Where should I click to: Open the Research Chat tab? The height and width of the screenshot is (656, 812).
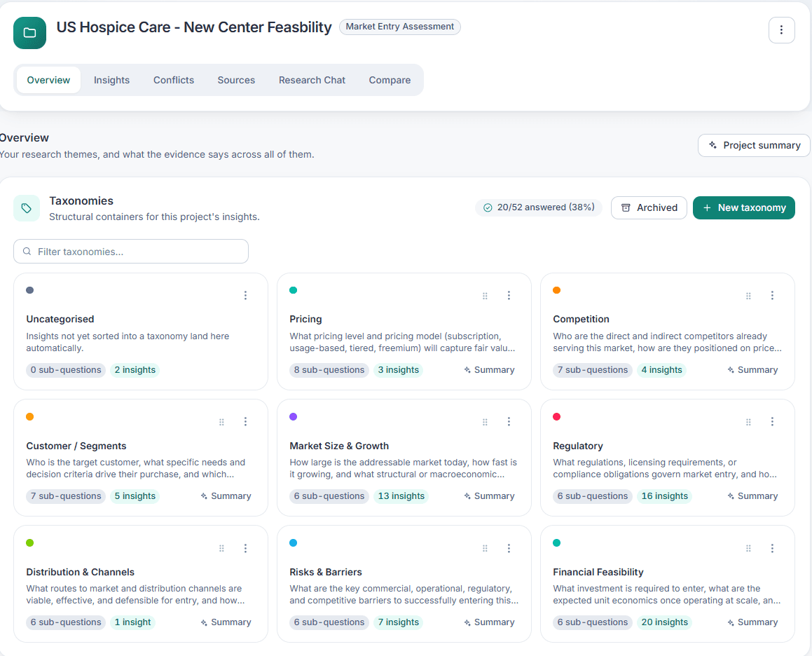point(312,80)
